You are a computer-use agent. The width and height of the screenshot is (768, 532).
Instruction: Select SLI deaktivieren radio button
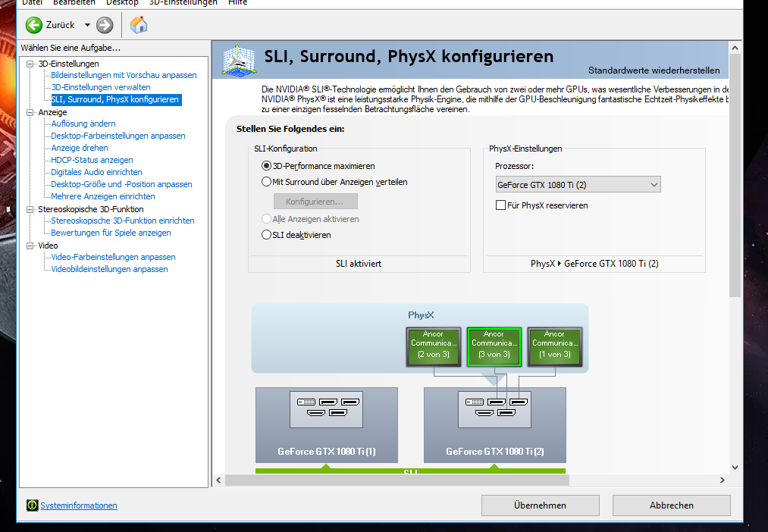coord(266,234)
